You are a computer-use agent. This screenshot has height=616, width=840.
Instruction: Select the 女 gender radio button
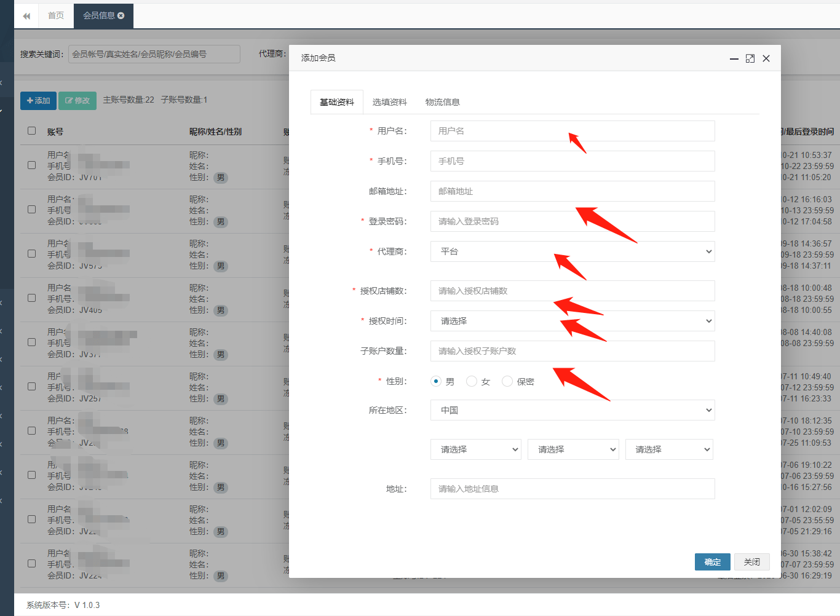[471, 381]
